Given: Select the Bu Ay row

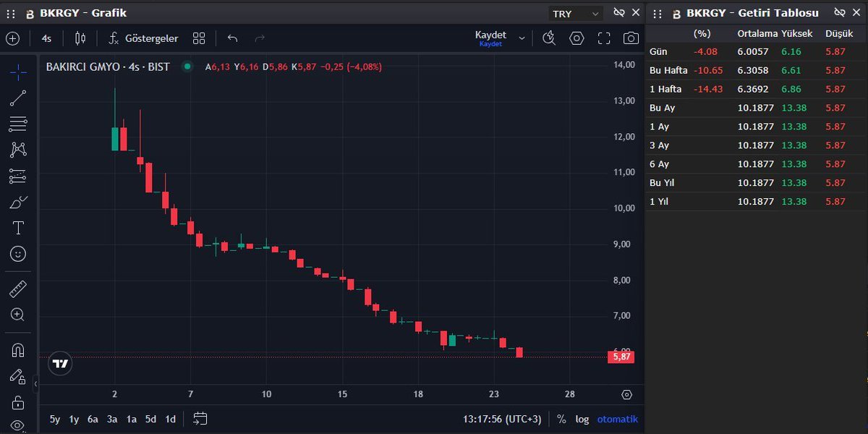Looking at the screenshot, I should [x=757, y=109].
